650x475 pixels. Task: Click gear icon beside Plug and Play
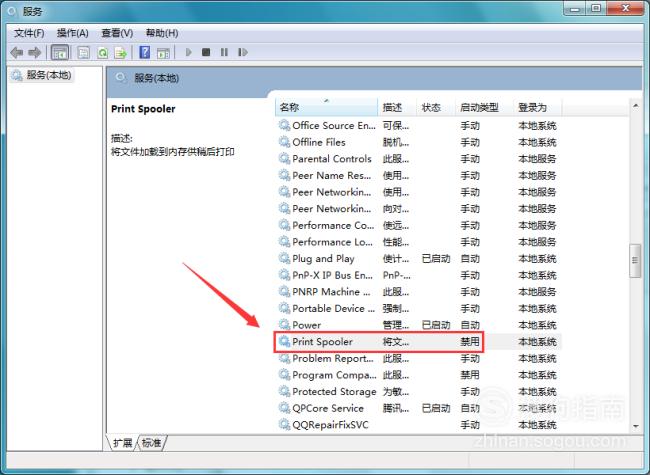(x=284, y=258)
